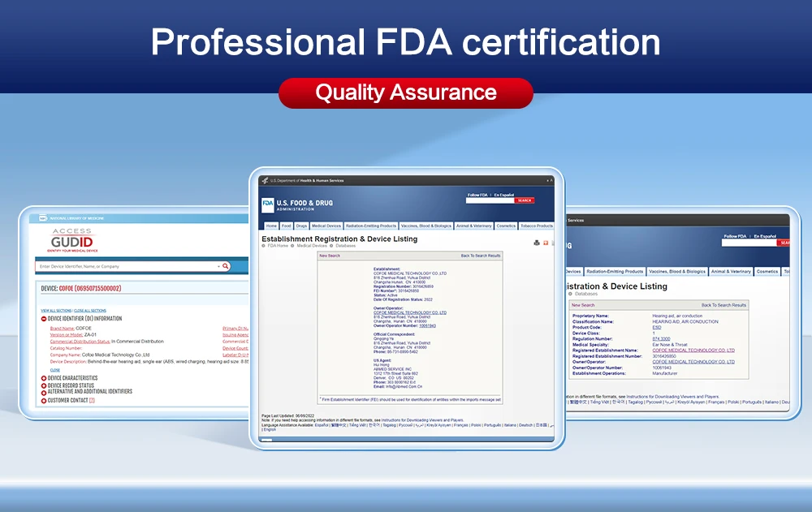Click the Owner/Operator COFOE MEDICAL TECHNOLOGY link on right page
This screenshot has height=512, width=812.
tap(693, 362)
